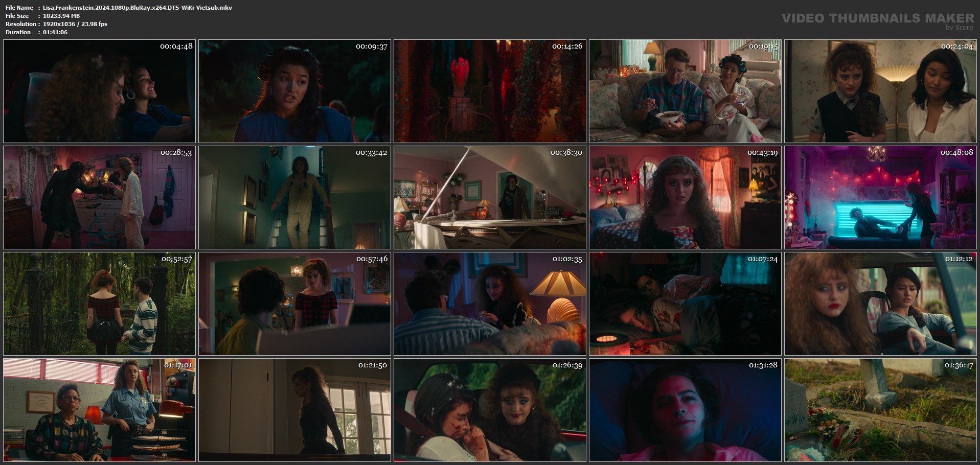Select the gravestone frame at 01:36:17
The image size is (980, 465).
[x=880, y=410]
